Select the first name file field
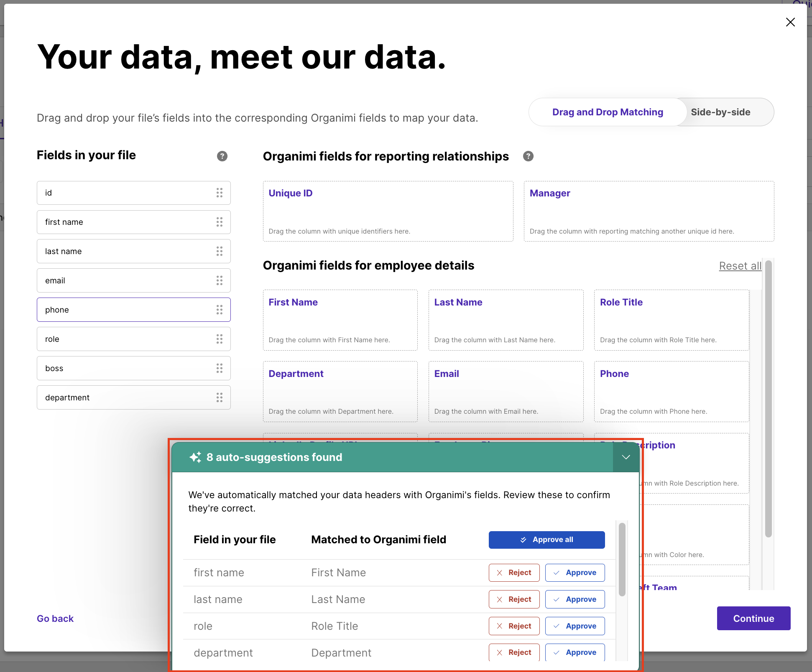812x672 pixels. [x=134, y=222]
